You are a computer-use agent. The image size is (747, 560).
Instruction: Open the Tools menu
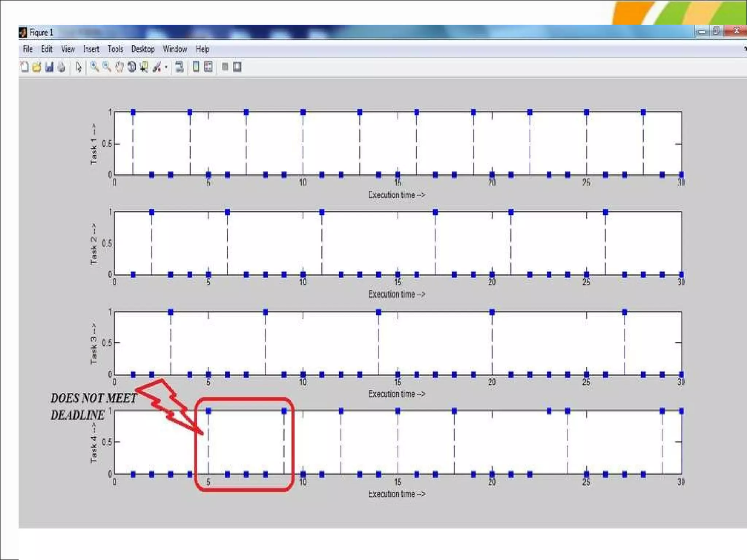pyautogui.click(x=115, y=49)
